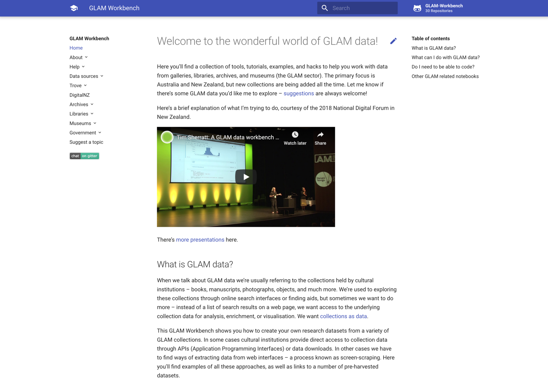
Task: Click the video title Tim Sherratt text
Action: 228,137
